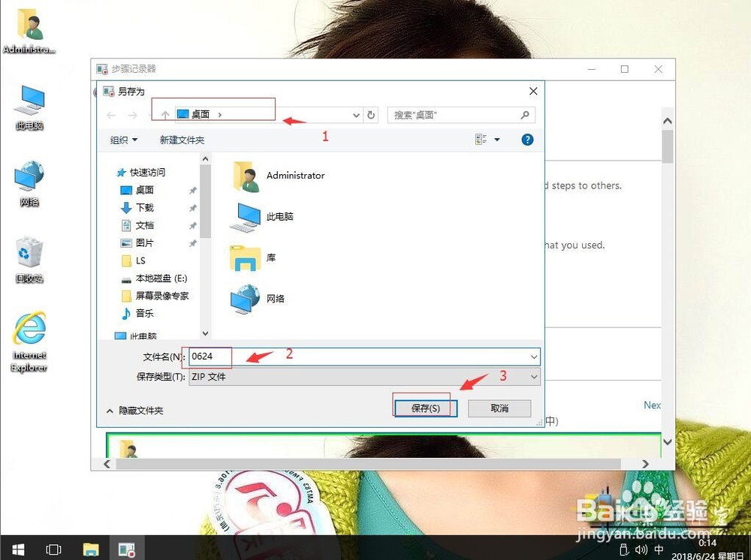The height and width of the screenshot is (560, 751).
Task: Click 桌面 in the address bar
Action: [201, 114]
